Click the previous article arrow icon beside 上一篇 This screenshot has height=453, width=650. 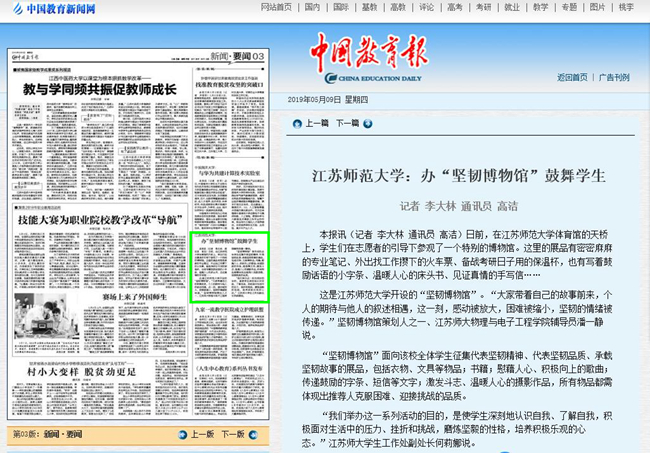pyautogui.click(x=296, y=123)
